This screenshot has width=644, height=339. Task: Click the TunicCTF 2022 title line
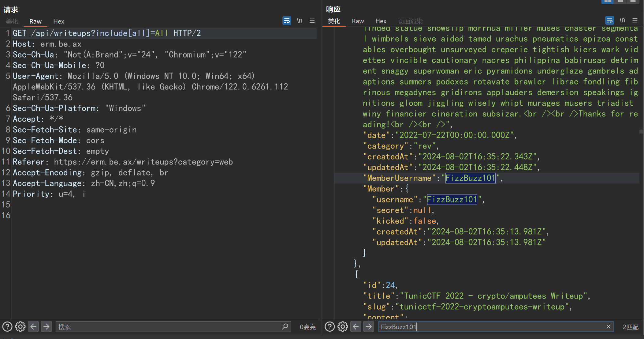[476, 296]
